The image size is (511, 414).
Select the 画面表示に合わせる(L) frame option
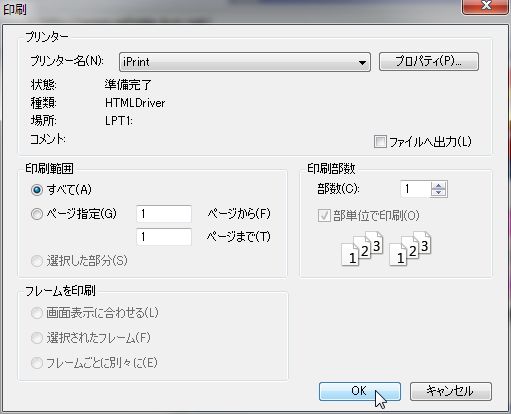point(37,313)
